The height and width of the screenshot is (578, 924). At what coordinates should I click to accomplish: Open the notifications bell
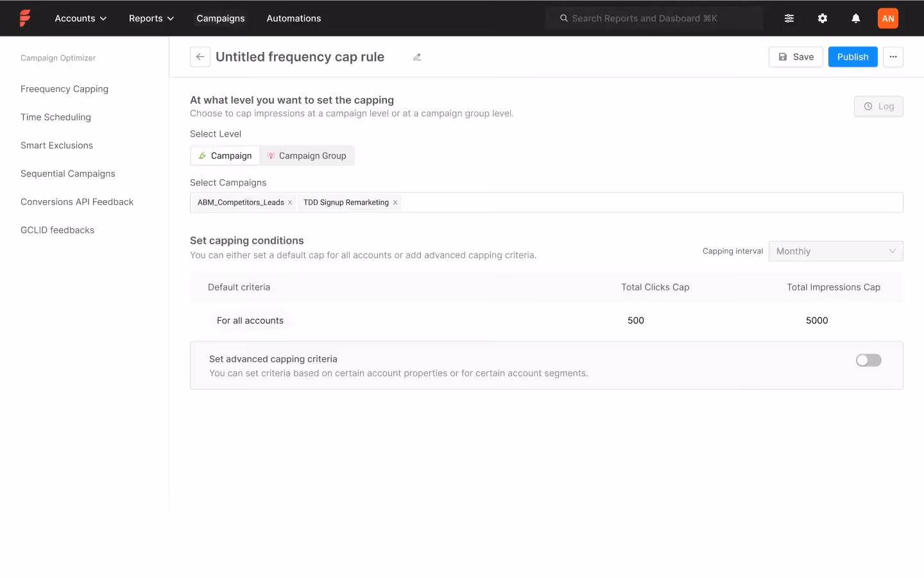coord(856,18)
